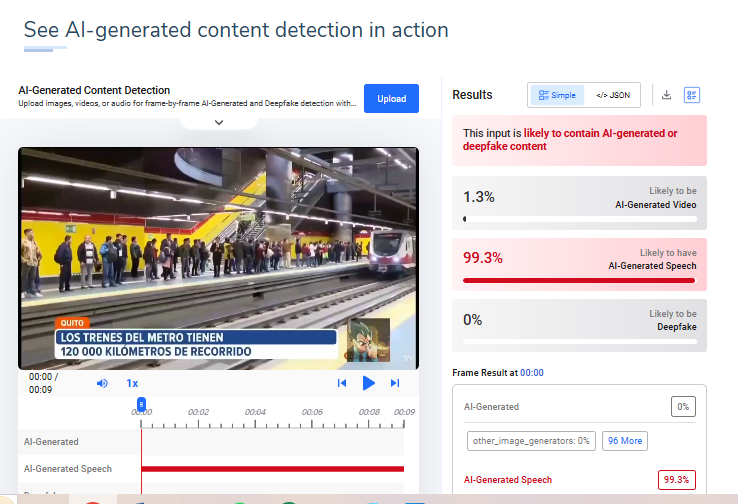Expand the 96 More generators list
This screenshot has height=504, width=738.
(625, 440)
